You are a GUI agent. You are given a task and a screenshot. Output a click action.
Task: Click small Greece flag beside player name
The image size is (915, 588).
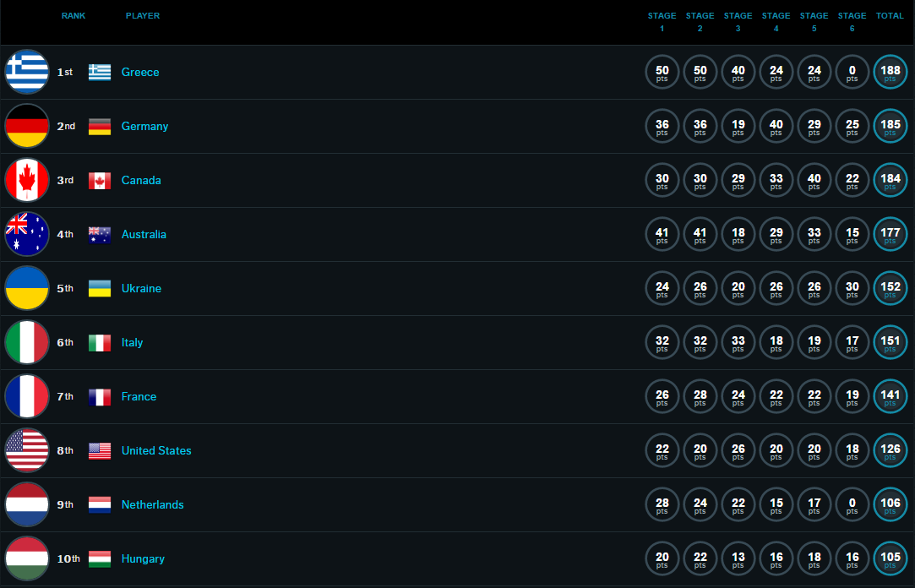pos(100,73)
